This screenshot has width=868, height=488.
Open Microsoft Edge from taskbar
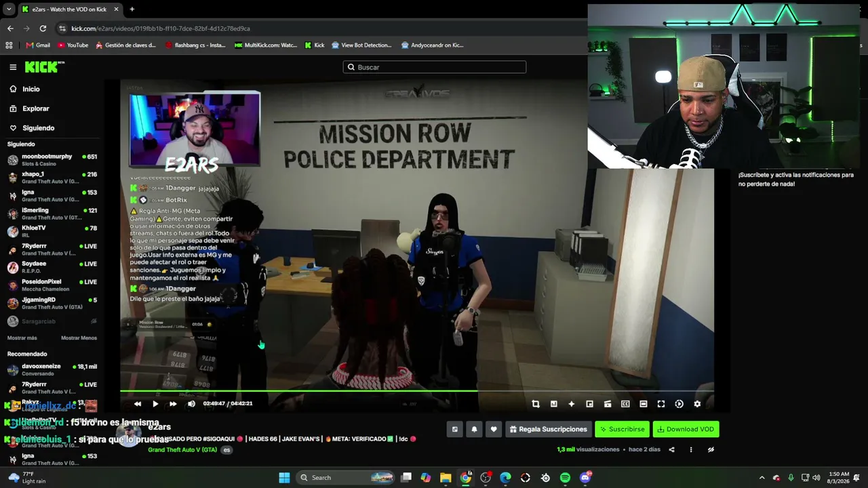505,478
